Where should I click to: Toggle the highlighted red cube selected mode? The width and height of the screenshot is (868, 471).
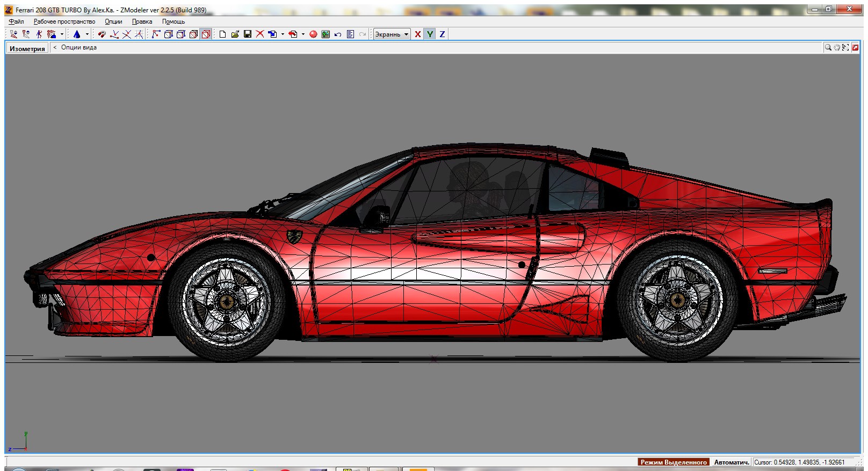206,34
